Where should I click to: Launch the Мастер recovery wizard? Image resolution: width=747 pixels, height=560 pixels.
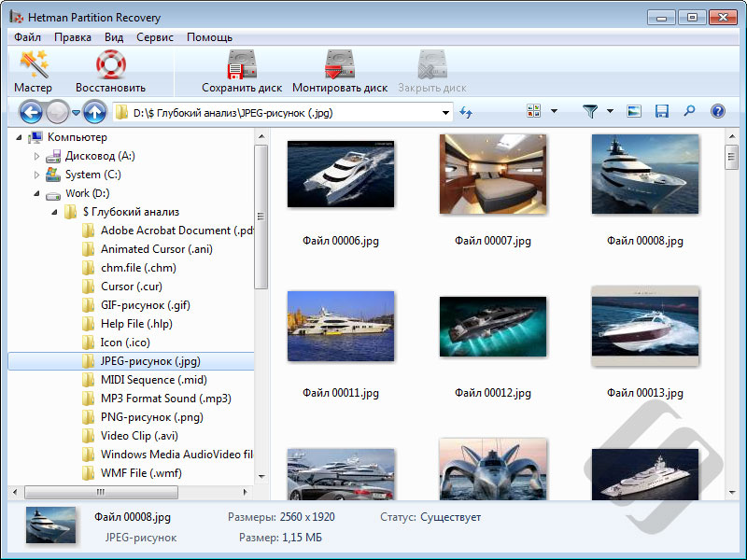(33, 72)
